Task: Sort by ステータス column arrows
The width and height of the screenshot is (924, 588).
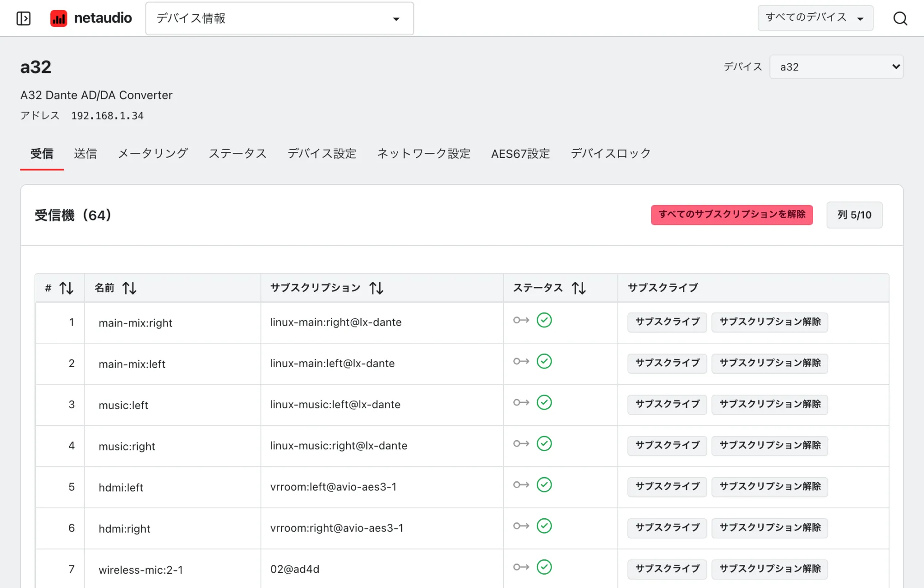Action: click(x=578, y=288)
